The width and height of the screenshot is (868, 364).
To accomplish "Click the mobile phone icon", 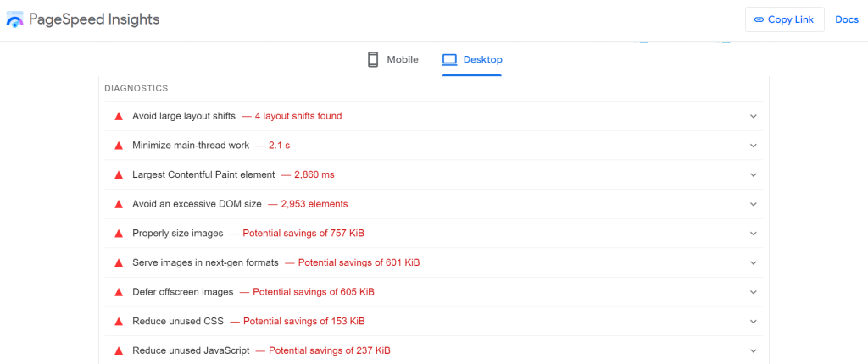I will coord(372,59).
